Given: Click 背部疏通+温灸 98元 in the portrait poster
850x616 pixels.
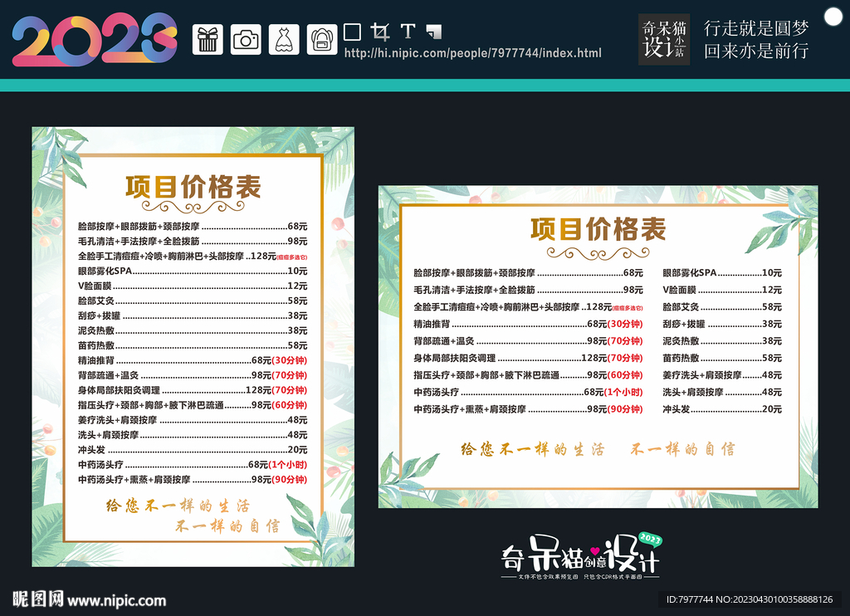Looking at the screenshot, I should coord(193,375).
